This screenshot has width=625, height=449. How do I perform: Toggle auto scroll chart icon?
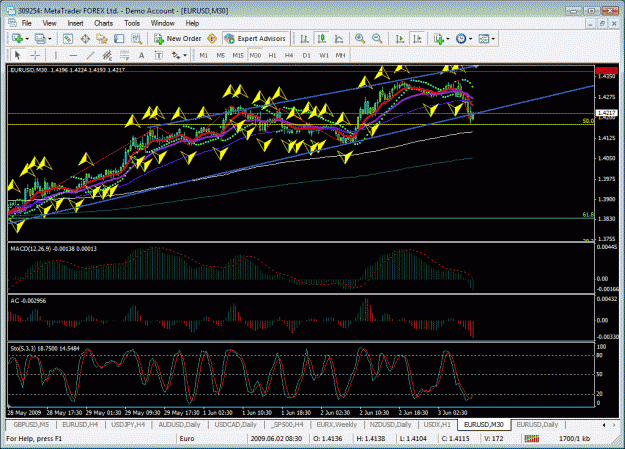pos(400,39)
